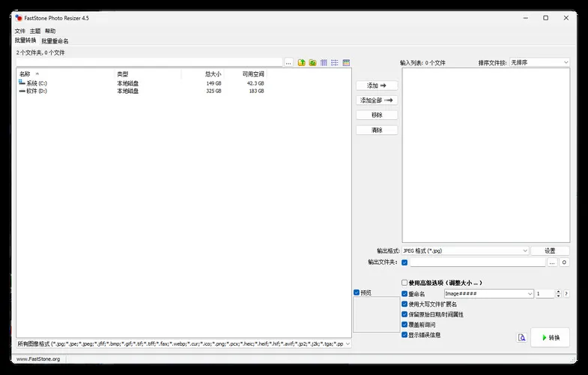Switch to the 批量重命名 tab
This screenshot has height=375, width=588.
pos(55,41)
